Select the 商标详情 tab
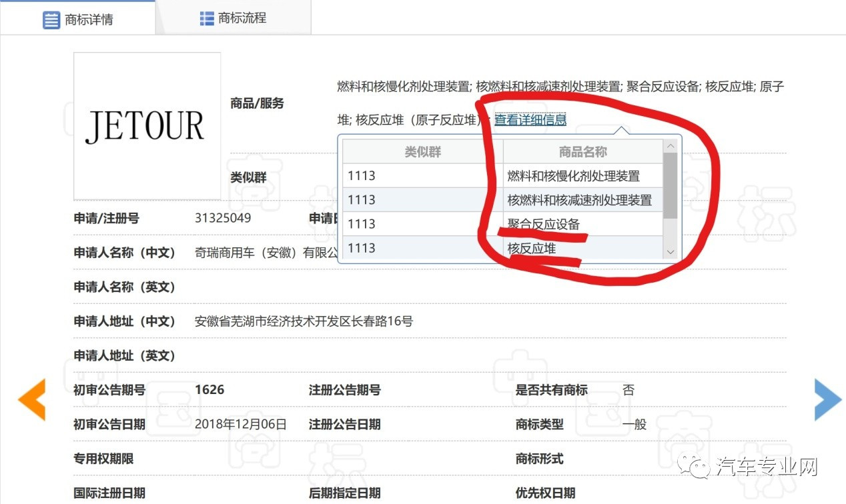 point(87,19)
